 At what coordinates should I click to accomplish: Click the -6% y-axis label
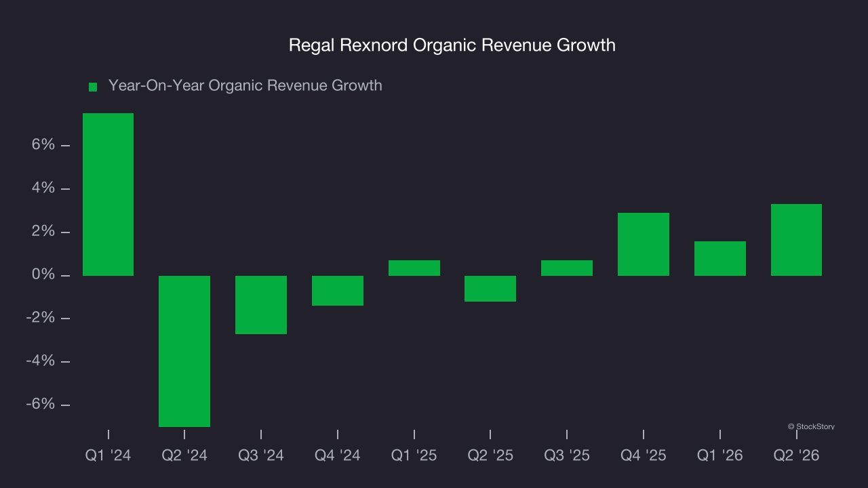(40, 405)
